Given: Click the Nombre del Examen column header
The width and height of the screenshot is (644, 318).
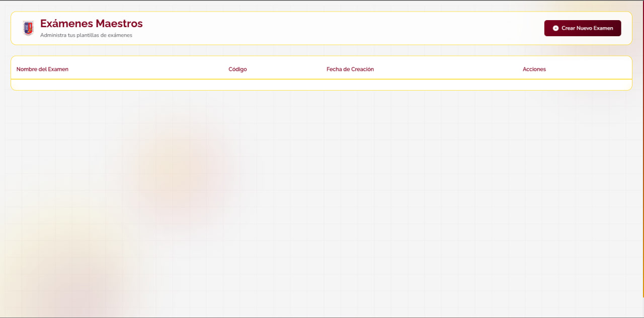Looking at the screenshot, I should 42,69.
